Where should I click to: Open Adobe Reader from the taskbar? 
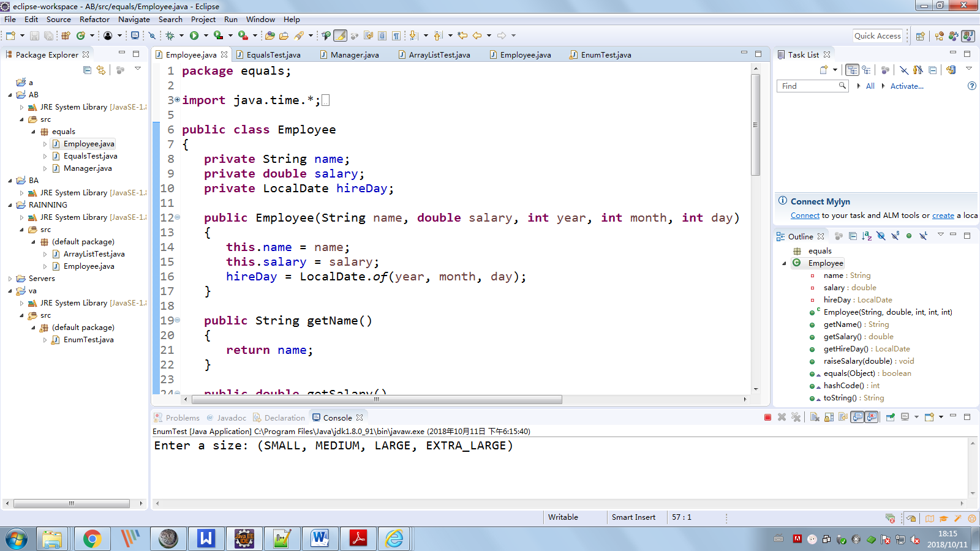pyautogui.click(x=358, y=539)
